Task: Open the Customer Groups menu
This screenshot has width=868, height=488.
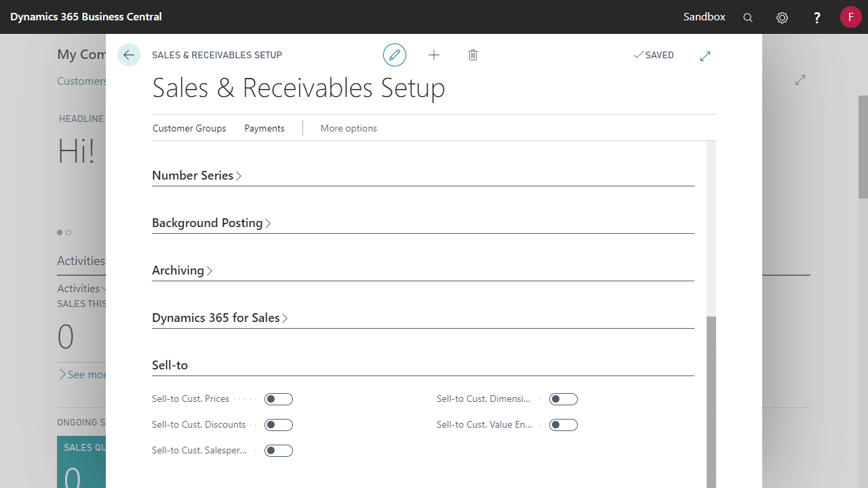Action: [x=189, y=128]
